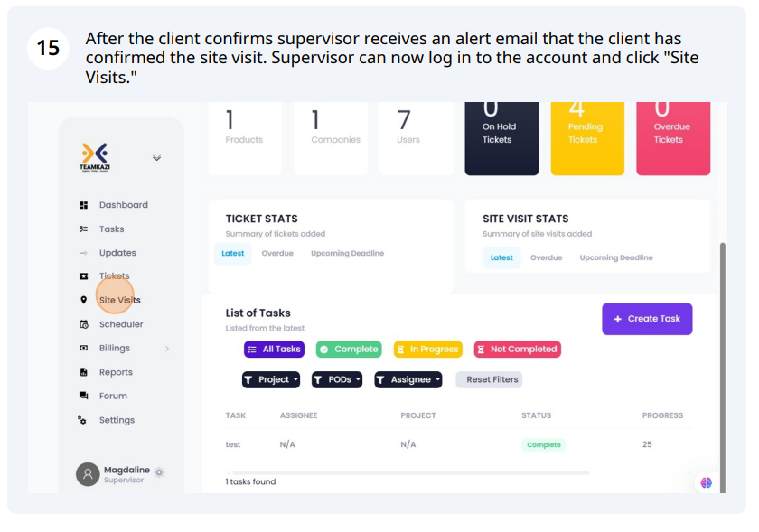
Task: Click the gear next to Magdaline's name
Action: [x=159, y=472]
